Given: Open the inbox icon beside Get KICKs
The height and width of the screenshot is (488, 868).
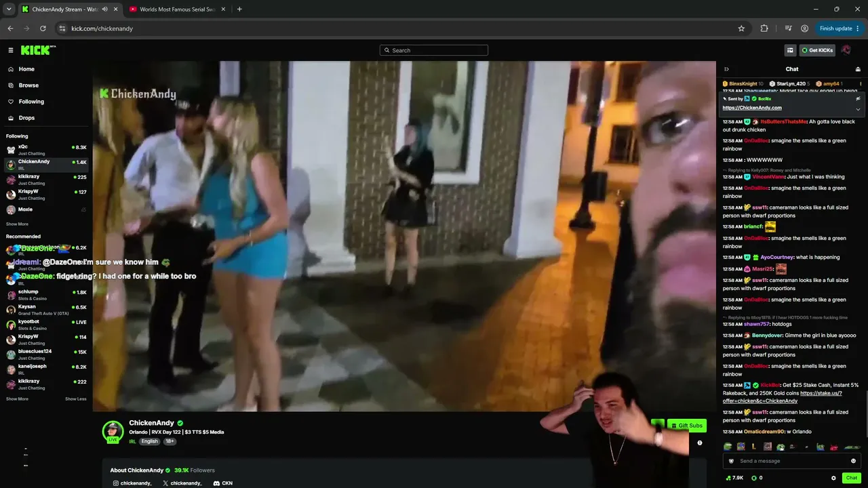Looking at the screenshot, I should (x=790, y=50).
